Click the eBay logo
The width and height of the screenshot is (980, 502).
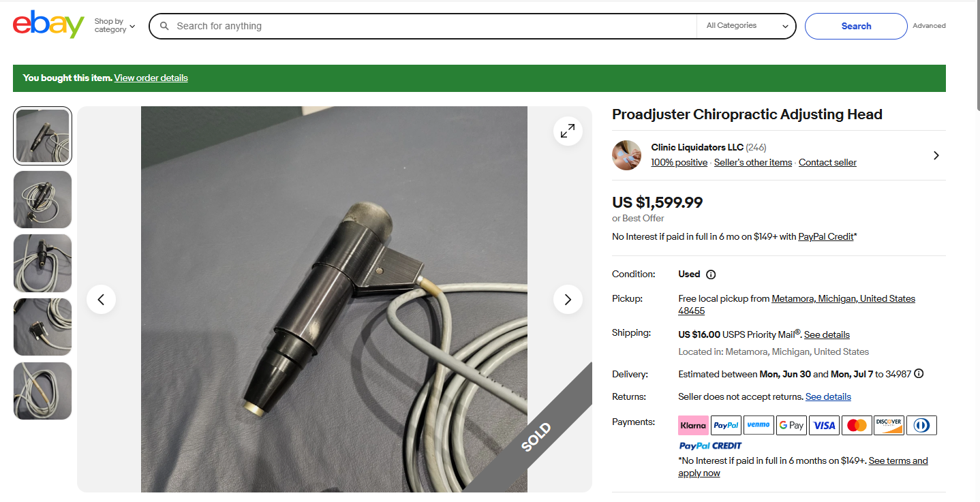[x=48, y=25]
